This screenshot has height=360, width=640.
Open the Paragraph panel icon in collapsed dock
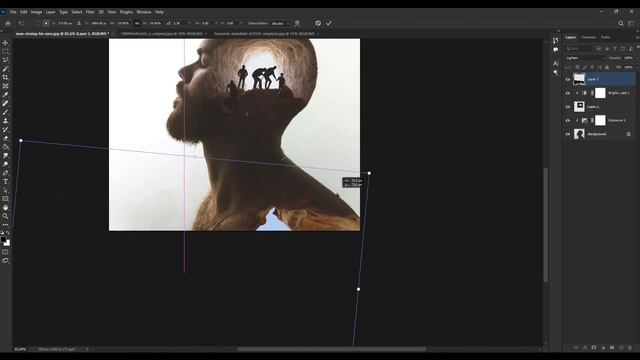(556, 72)
